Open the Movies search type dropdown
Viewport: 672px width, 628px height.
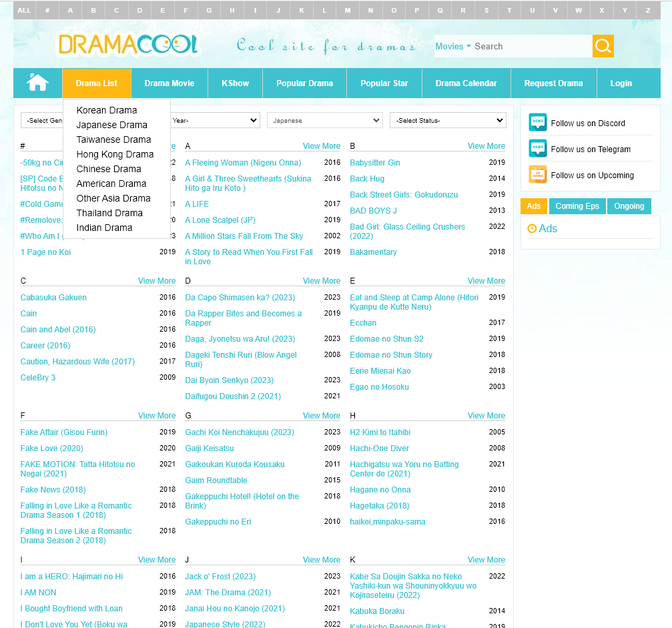click(452, 46)
